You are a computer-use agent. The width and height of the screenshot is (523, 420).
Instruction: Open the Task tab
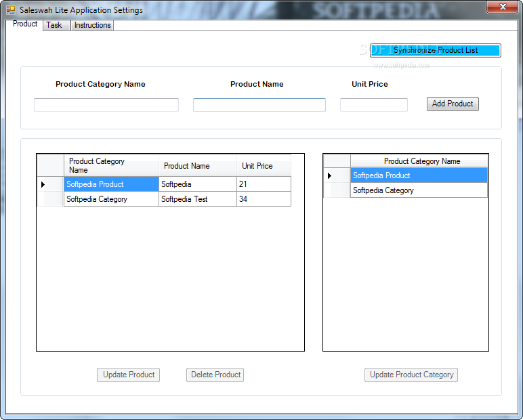[56, 25]
